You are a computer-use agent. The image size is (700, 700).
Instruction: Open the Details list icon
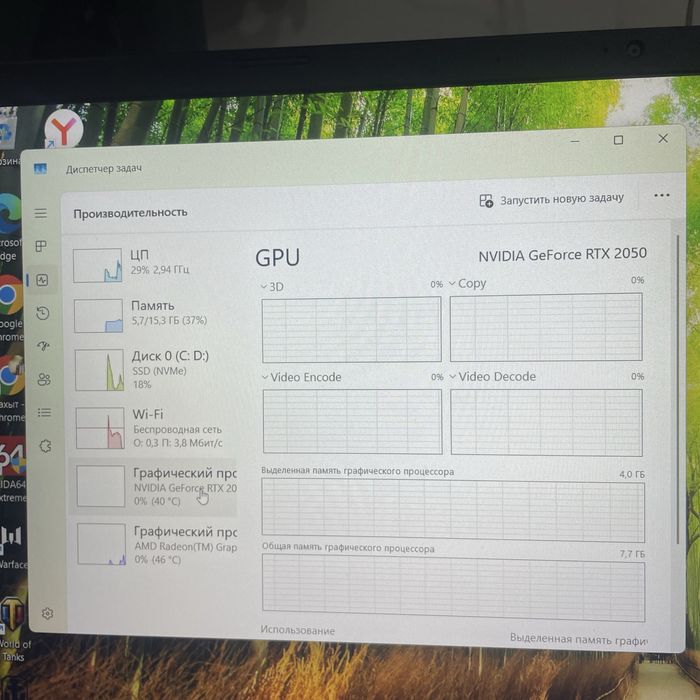(44, 412)
